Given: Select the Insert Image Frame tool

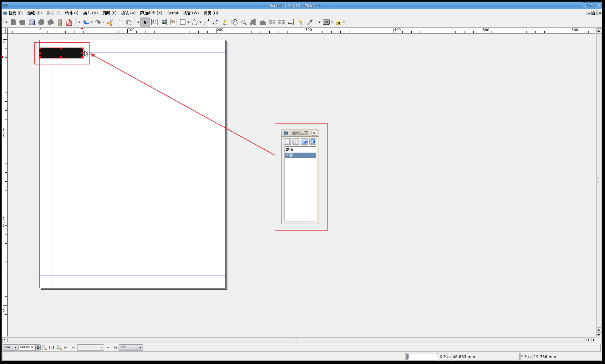Looking at the screenshot, I should (164, 22).
